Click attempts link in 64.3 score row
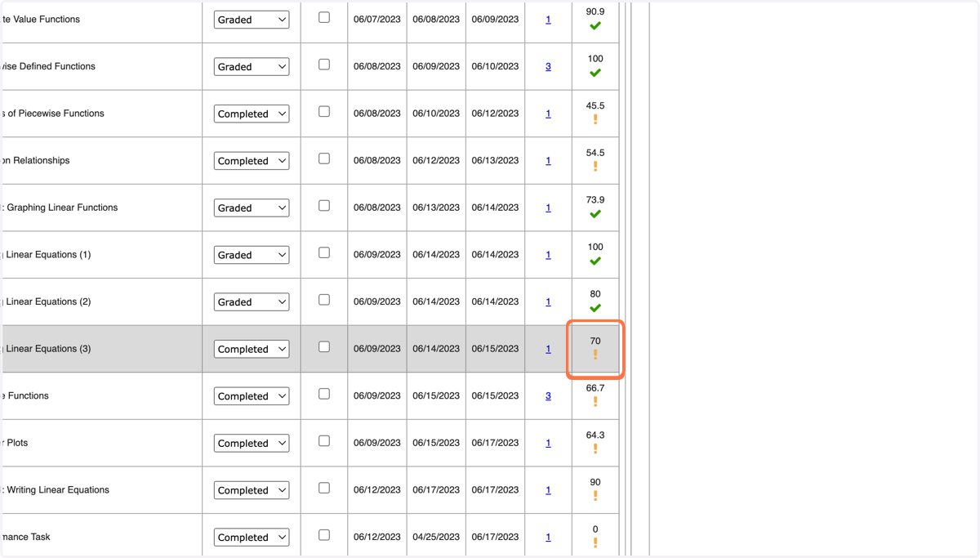The width and height of the screenshot is (980, 558). coord(548,443)
